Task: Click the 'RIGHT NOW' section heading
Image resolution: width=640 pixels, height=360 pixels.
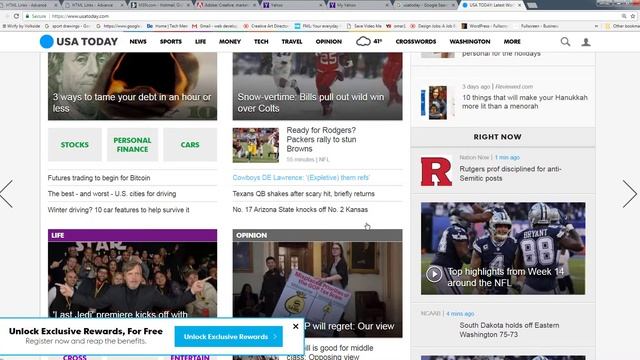Action: (x=497, y=137)
